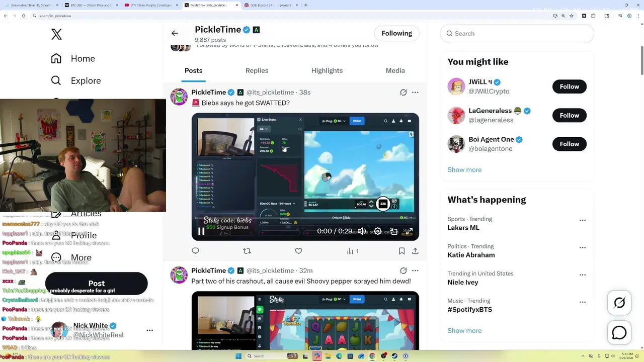Enable picture-in-picture for the video

(x=393, y=231)
